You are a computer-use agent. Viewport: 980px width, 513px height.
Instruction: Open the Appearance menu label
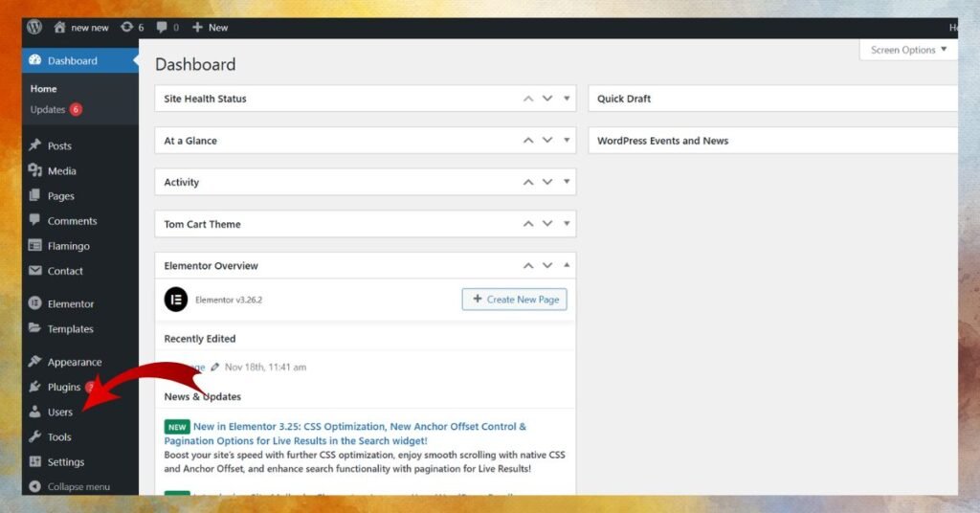(75, 362)
